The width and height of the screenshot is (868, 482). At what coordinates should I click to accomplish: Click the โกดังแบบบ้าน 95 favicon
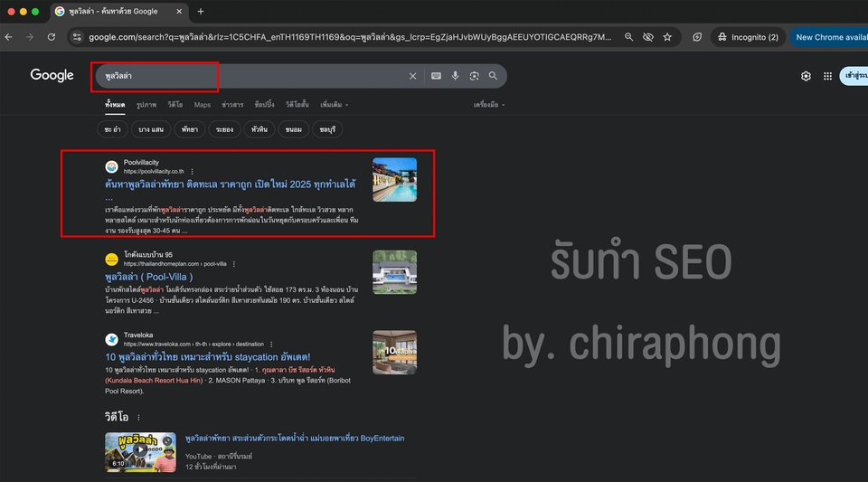pyautogui.click(x=111, y=259)
